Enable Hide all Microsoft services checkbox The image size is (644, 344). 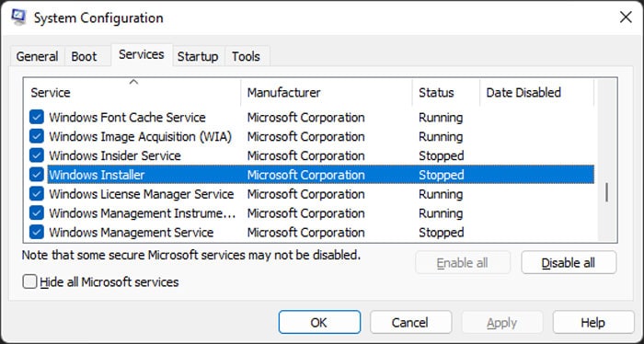[29, 282]
